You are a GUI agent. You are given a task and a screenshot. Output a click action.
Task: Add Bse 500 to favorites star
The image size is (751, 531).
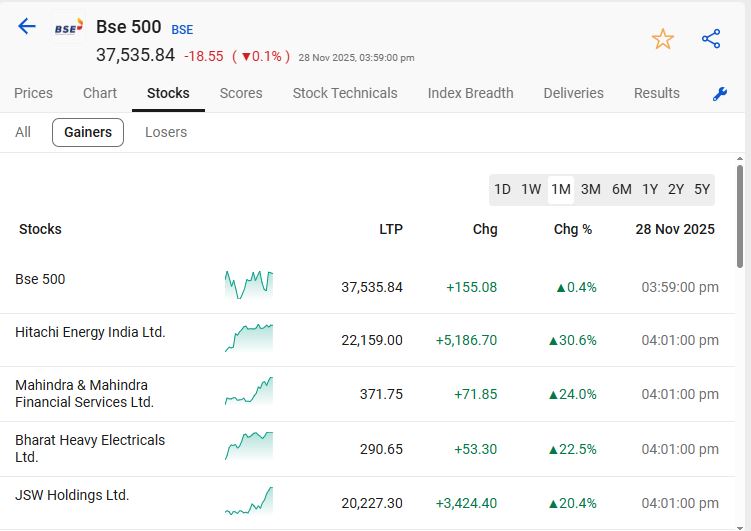[662, 39]
